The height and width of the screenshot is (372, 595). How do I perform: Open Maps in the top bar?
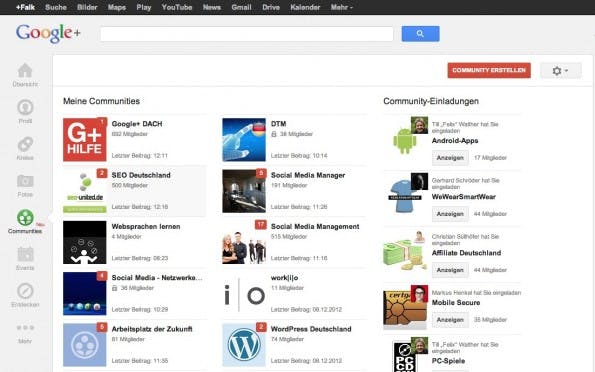click(117, 7)
